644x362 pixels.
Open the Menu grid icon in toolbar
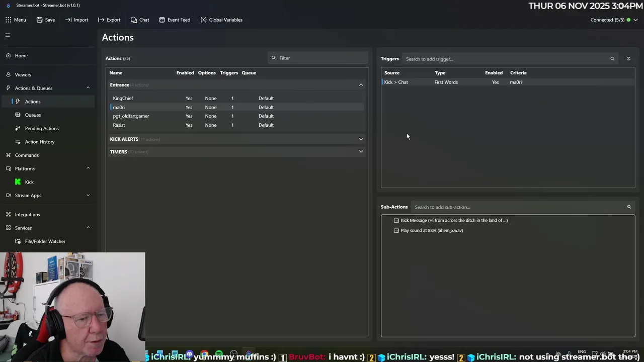[x=8, y=20]
